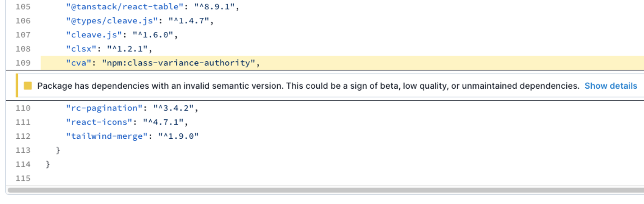Select line number 115
This screenshot has width=644, height=204.
pyautogui.click(x=23, y=178)
